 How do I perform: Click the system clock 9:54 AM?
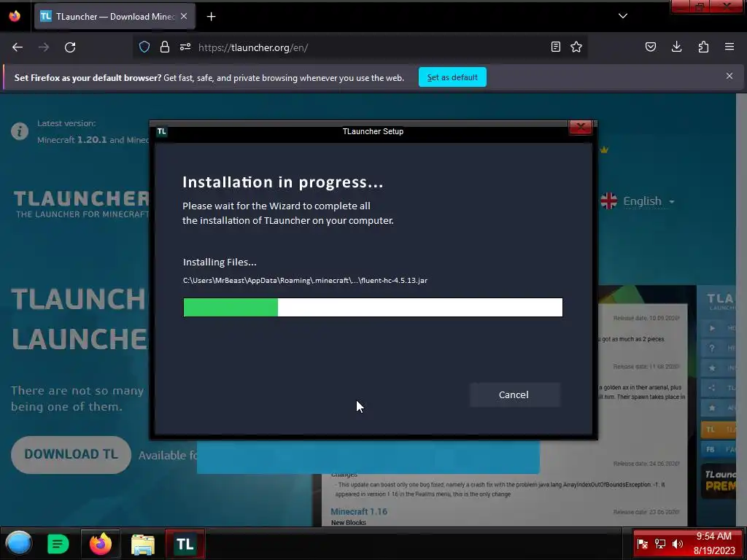(713, 536)
